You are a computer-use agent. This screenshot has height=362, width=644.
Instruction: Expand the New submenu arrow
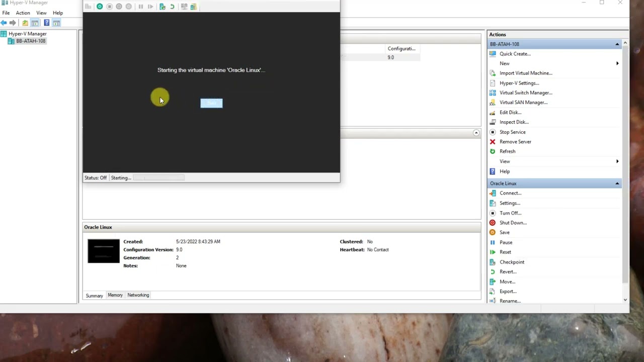[x=617, y=63]
